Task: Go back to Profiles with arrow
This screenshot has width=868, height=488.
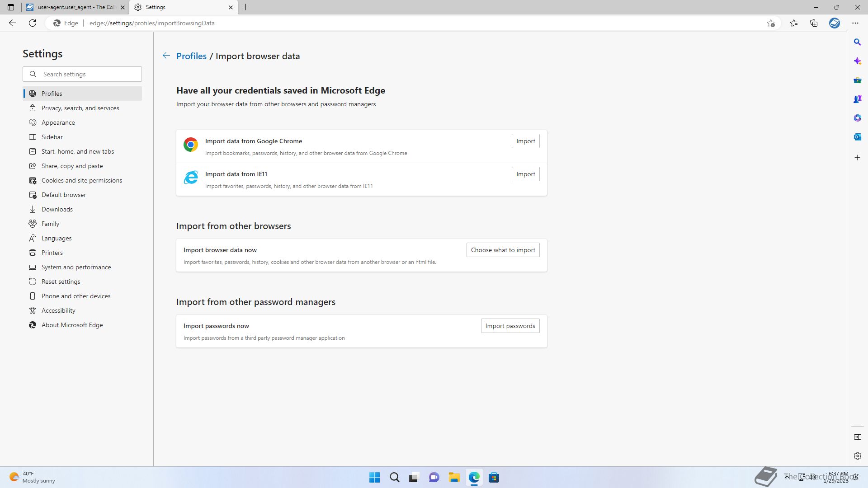Action: click(x=166, y=56)
